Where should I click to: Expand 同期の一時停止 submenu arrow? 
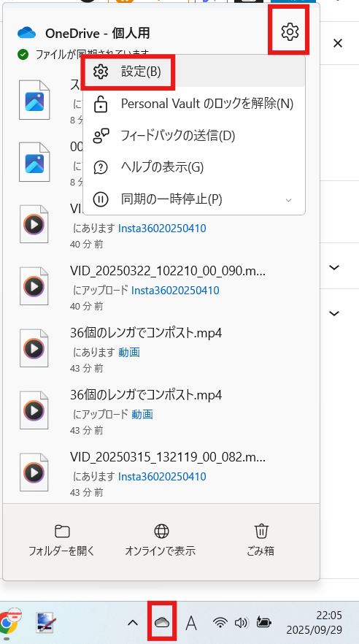click(288, 200)
